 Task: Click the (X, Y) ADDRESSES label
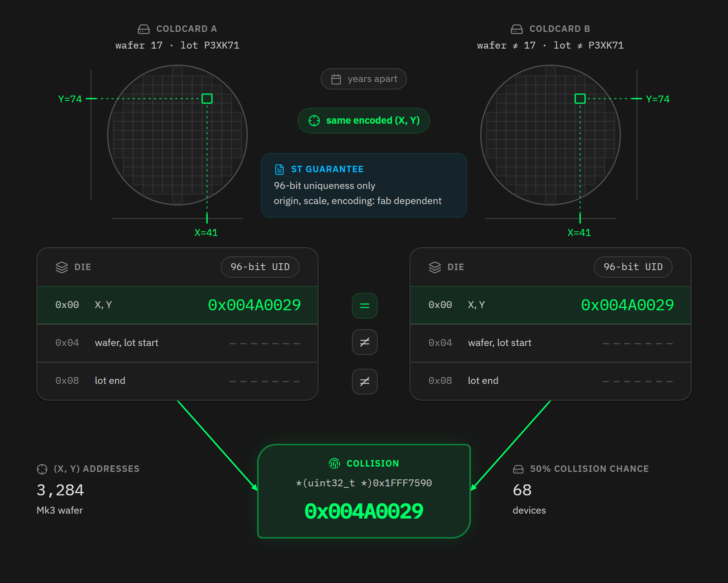(97, 469)
